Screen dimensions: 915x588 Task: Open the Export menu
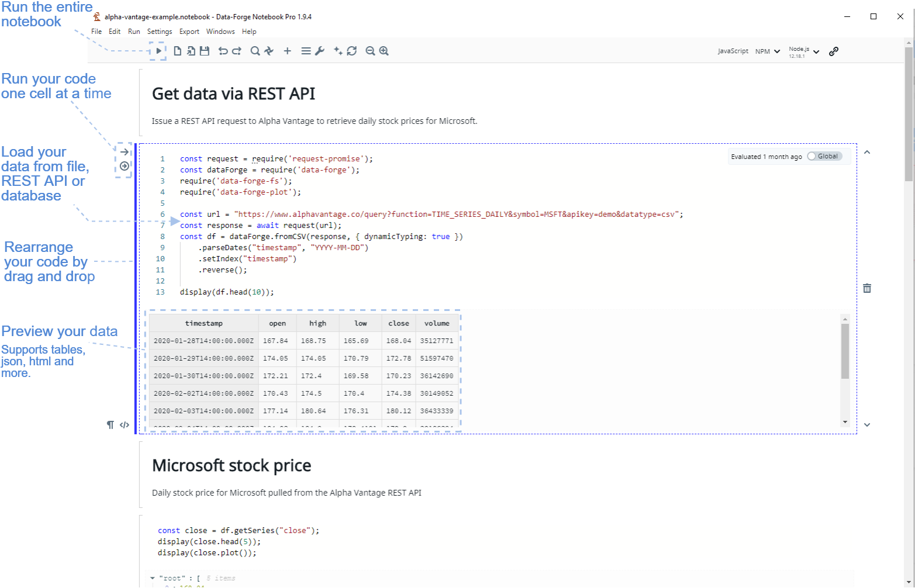[x=189, y=32]
